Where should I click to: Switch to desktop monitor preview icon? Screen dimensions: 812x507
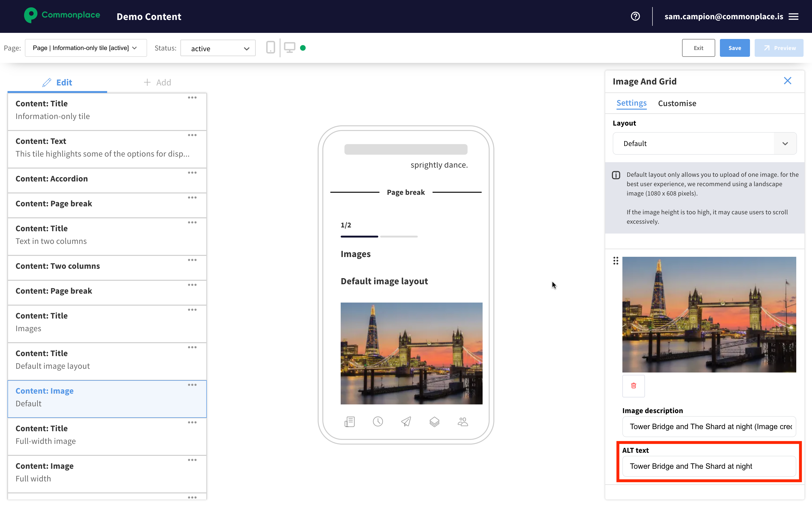pos(289,48)
